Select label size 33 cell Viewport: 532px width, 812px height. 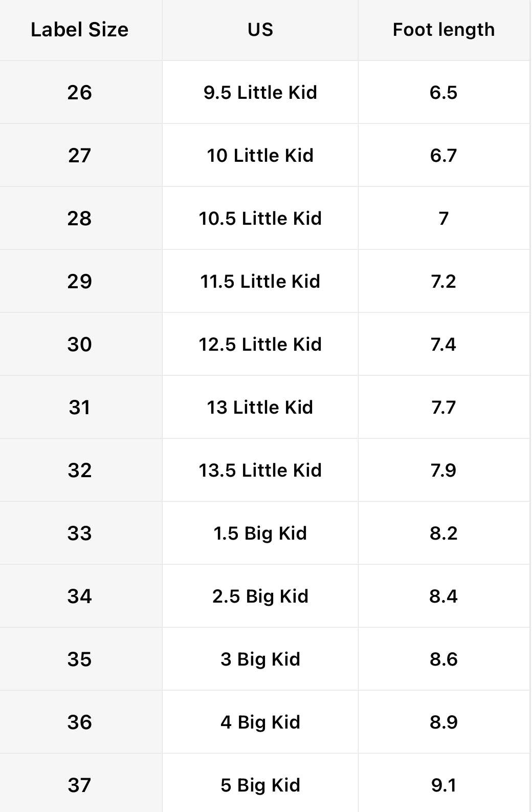click(80, 533)
